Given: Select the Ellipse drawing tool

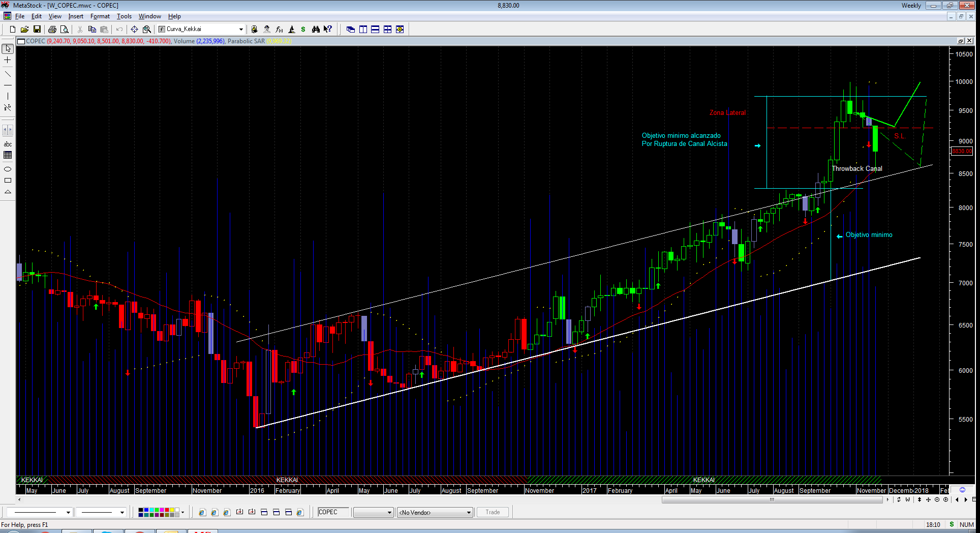Looking at the screenshot, I should click(x=8, y=169).
